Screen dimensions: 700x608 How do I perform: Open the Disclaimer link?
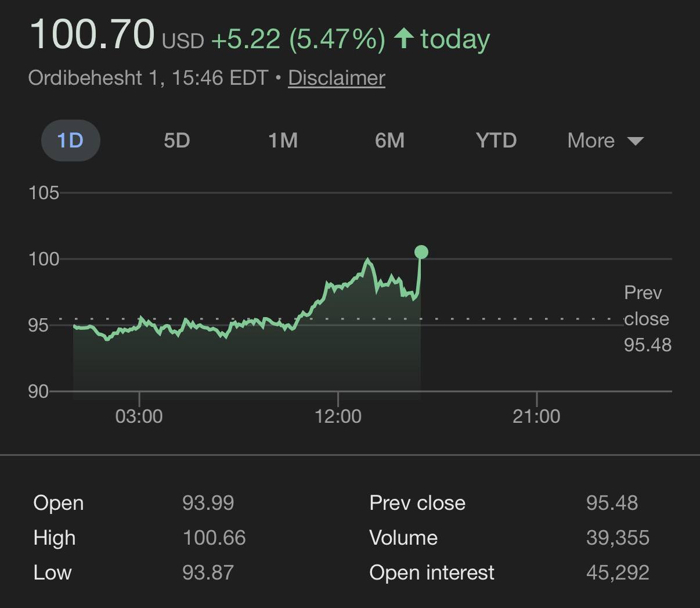(337, 78)
